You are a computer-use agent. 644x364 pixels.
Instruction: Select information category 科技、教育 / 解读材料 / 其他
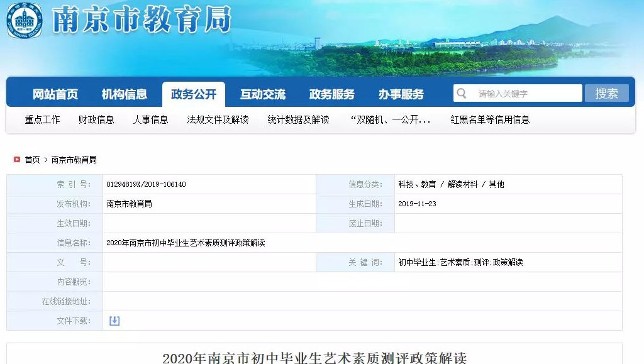(x=451, y=184)
